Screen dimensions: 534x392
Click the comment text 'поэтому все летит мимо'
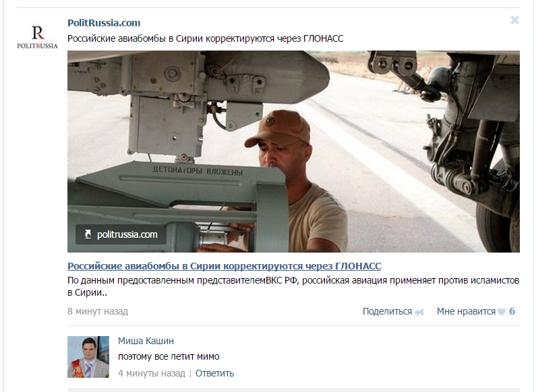pos(169,356)
